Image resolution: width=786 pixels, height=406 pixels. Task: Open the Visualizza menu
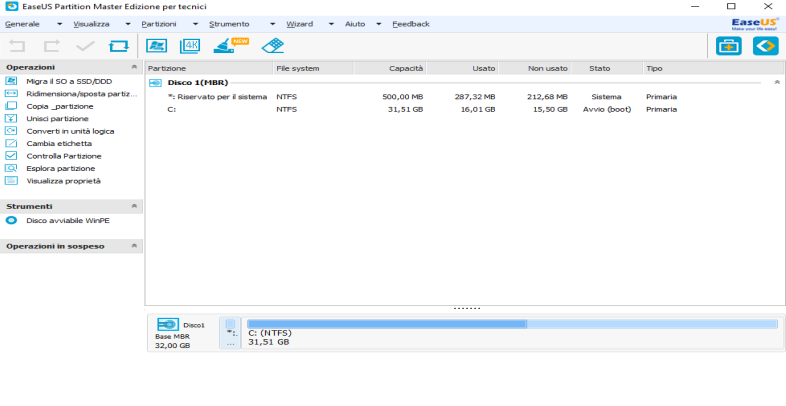click(91, 24)
